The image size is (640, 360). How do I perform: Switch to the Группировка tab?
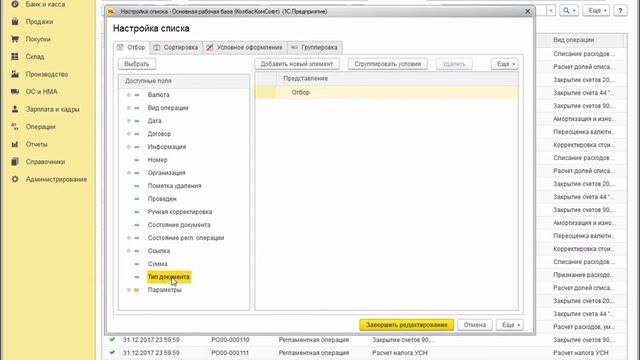[x=315, y=47]
